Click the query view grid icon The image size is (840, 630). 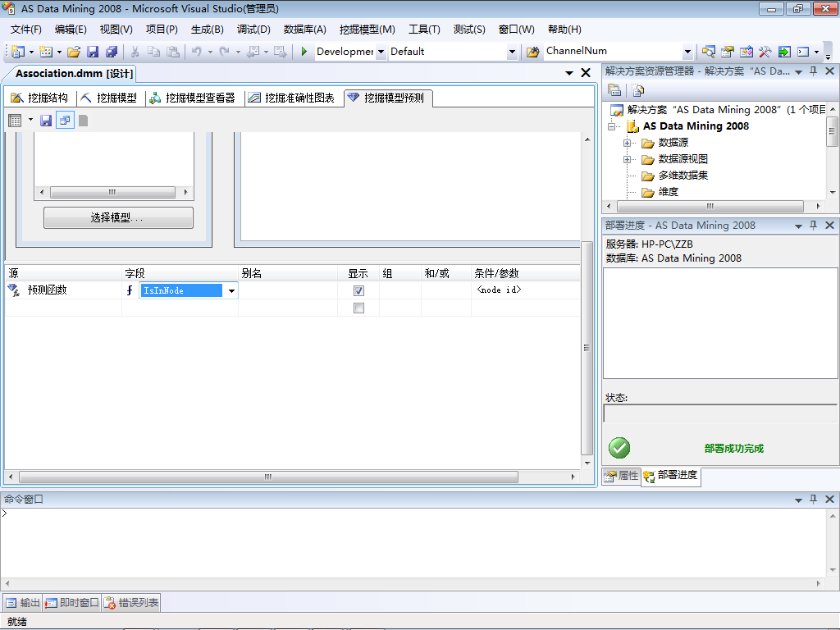coord(15,121)
